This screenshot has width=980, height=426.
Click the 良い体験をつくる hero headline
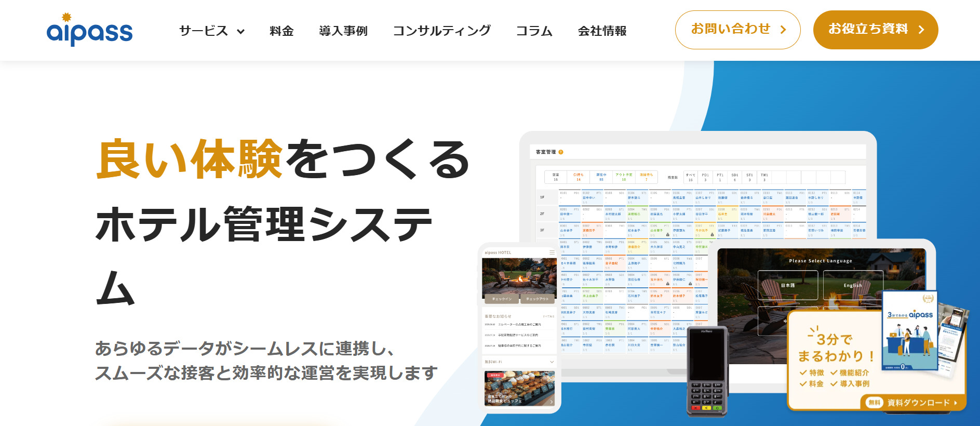pos(283,159)
